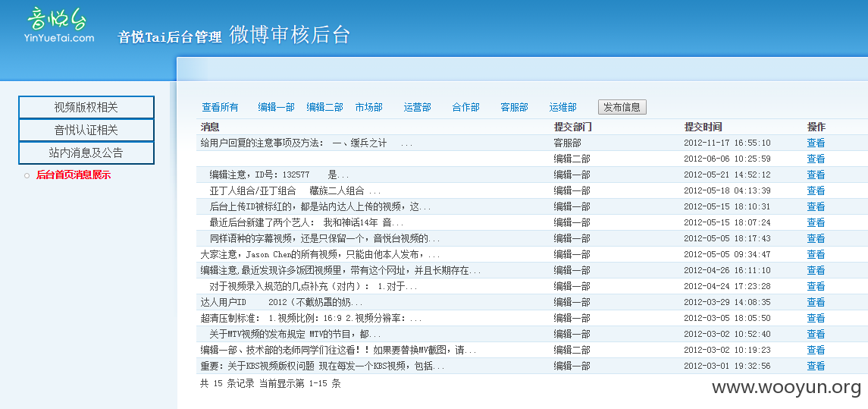Click the 微博审核后台 page title
The image size is (868, 409).
click(x=290, y=34)
